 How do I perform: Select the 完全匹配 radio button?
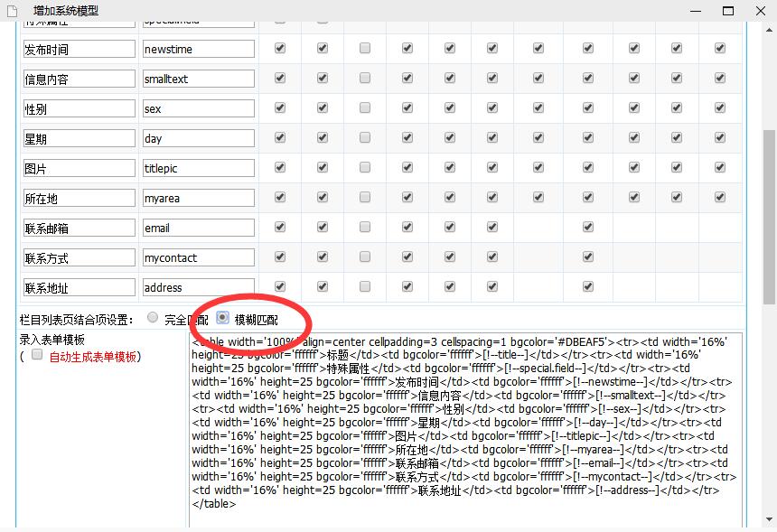tap(153, 318)
